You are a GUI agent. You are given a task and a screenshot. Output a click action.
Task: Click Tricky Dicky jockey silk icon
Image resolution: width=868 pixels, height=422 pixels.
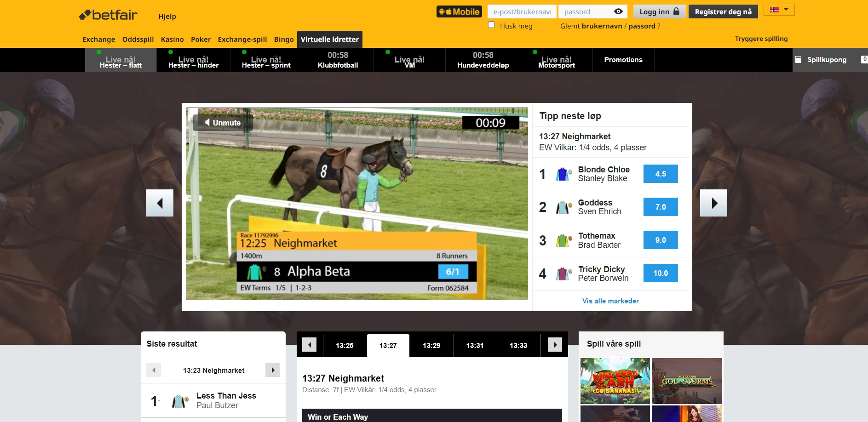[x=563, y=274]
